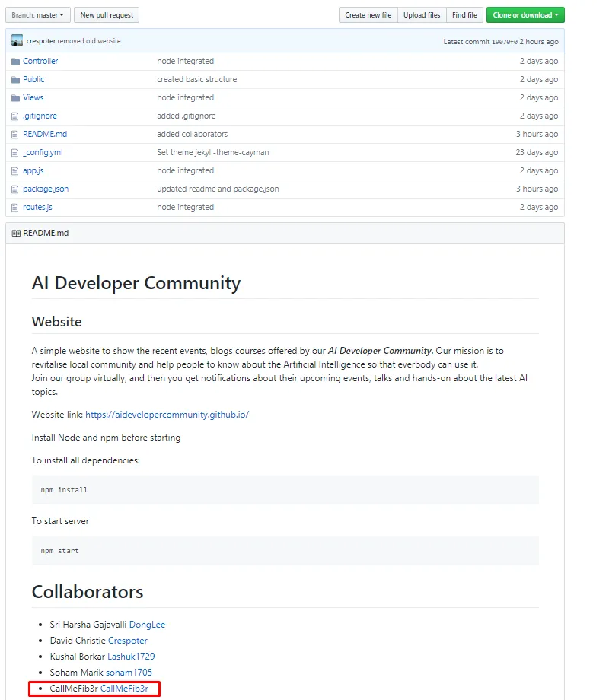
Task: Click the Public folder icon
Action: tap(16, 79)
